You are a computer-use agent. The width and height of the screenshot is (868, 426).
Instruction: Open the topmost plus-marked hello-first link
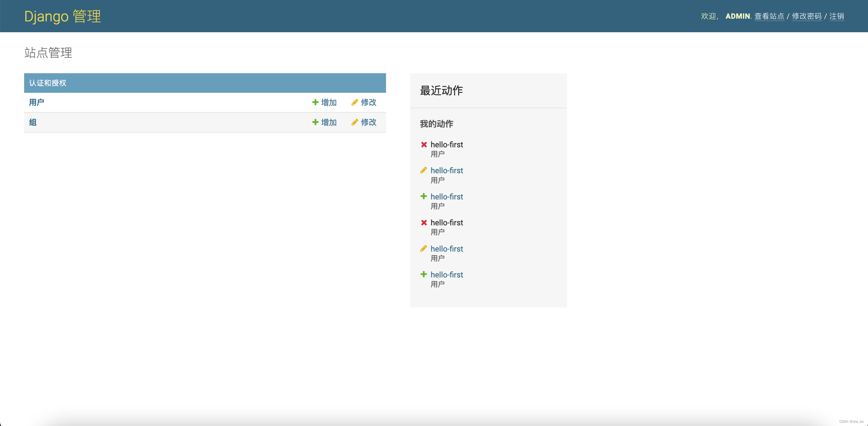tap(446, 196)
